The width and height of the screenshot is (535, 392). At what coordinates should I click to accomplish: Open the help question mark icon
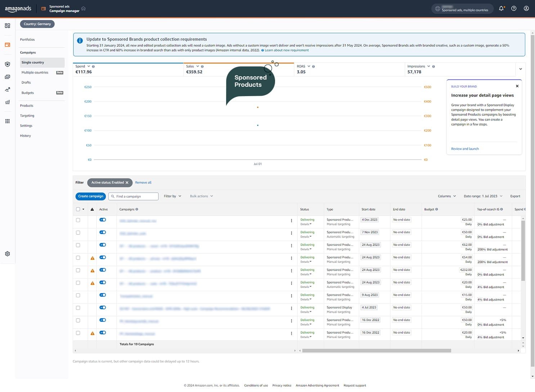click(514, 9)
